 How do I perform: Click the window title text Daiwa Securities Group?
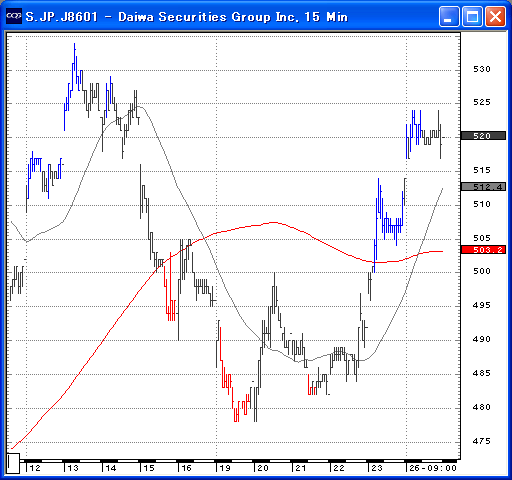(195, 16)
